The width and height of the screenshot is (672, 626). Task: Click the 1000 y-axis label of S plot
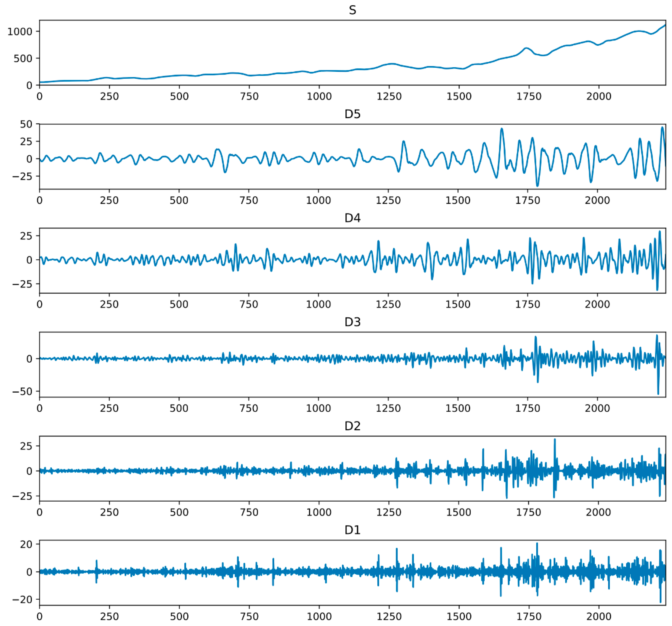click(x=20, y=32)
